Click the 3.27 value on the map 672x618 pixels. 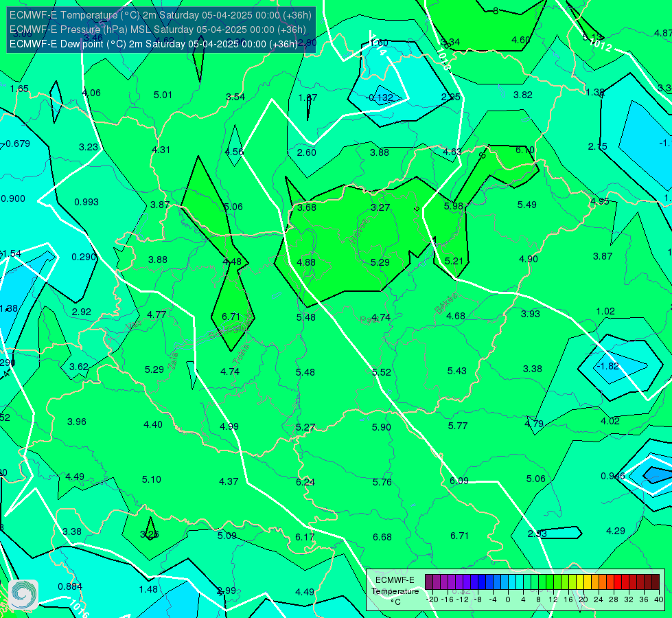[380, 207]
